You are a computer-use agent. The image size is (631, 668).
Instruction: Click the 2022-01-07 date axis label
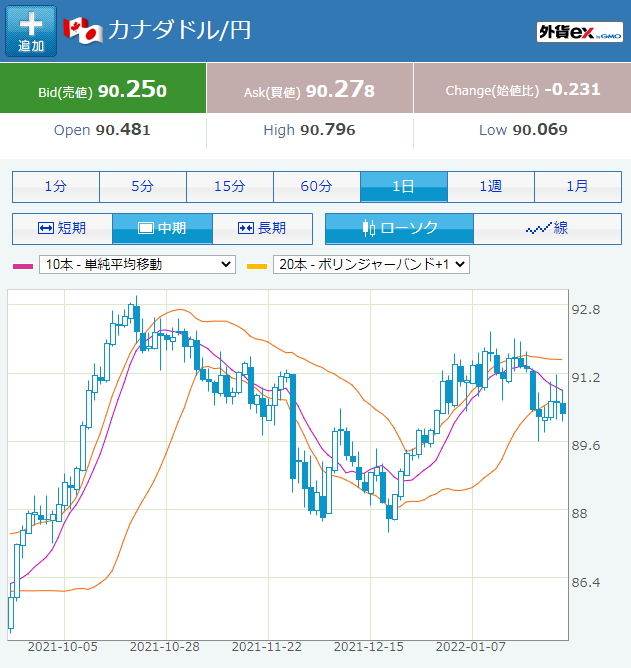(470, 647)
